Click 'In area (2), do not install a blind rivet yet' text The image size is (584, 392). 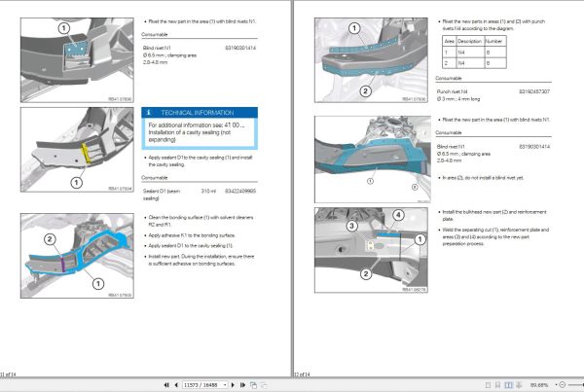tap(483, 178)
